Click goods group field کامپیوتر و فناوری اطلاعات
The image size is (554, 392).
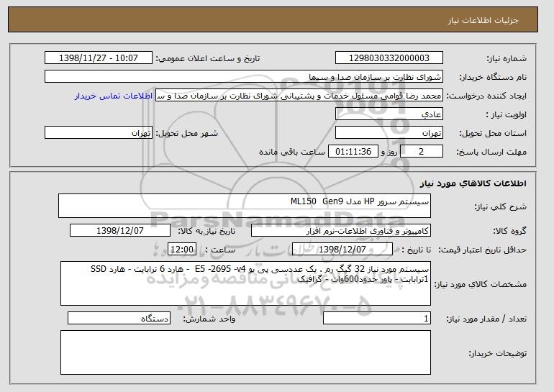[341, 231]
